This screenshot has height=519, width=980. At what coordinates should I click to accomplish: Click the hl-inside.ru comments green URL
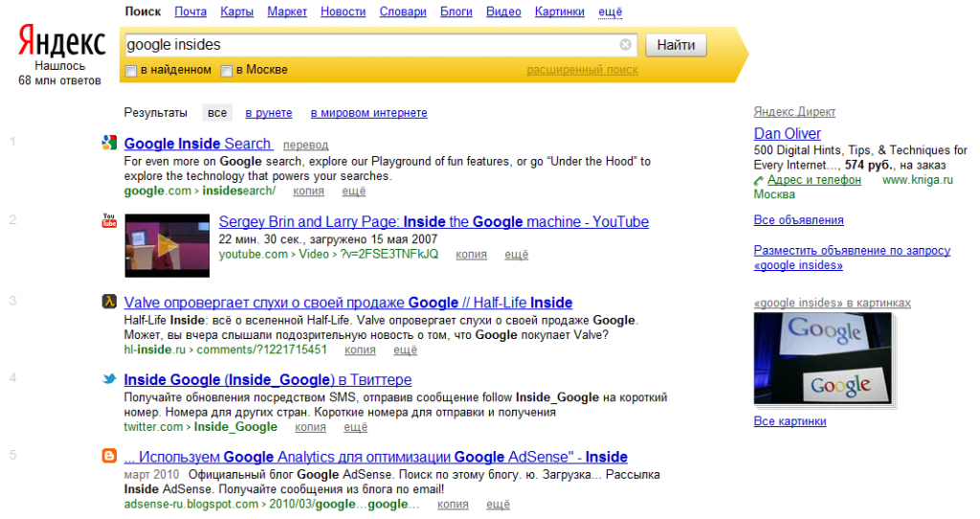pyautogui.click(x=225, y=350)
